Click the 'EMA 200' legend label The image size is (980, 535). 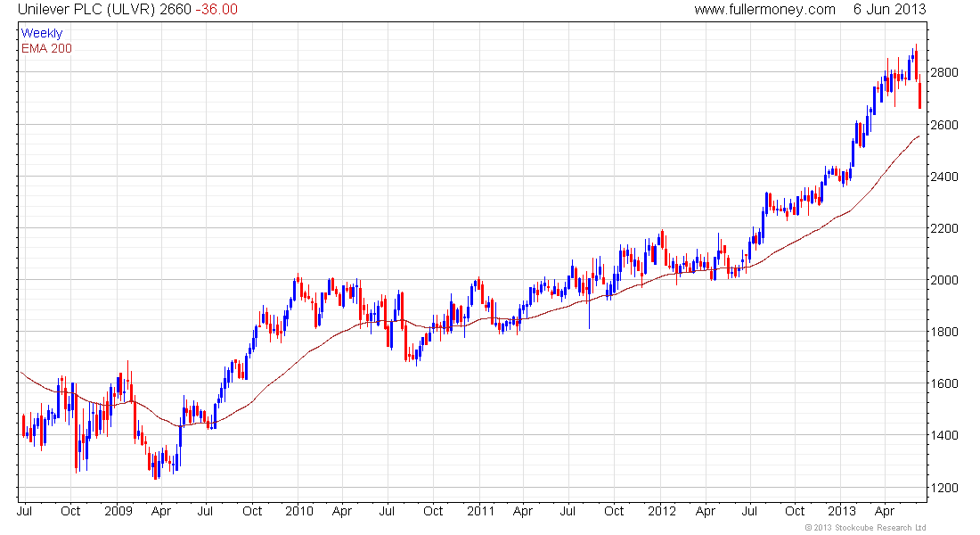46,48
